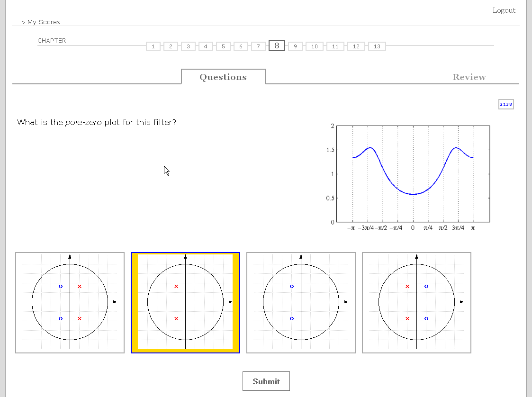Click the frequency response graph
532x397 pixels.
412,174
